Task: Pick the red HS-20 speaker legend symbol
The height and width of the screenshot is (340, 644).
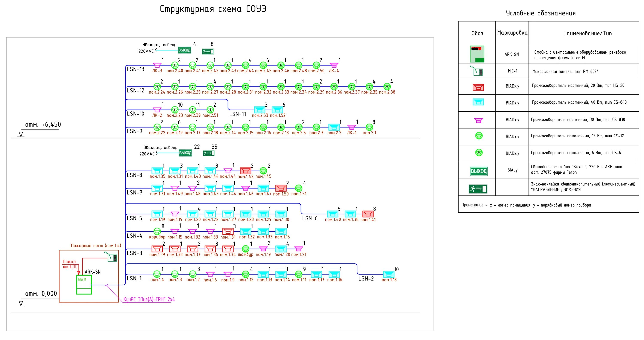Action: pos(478,87)
